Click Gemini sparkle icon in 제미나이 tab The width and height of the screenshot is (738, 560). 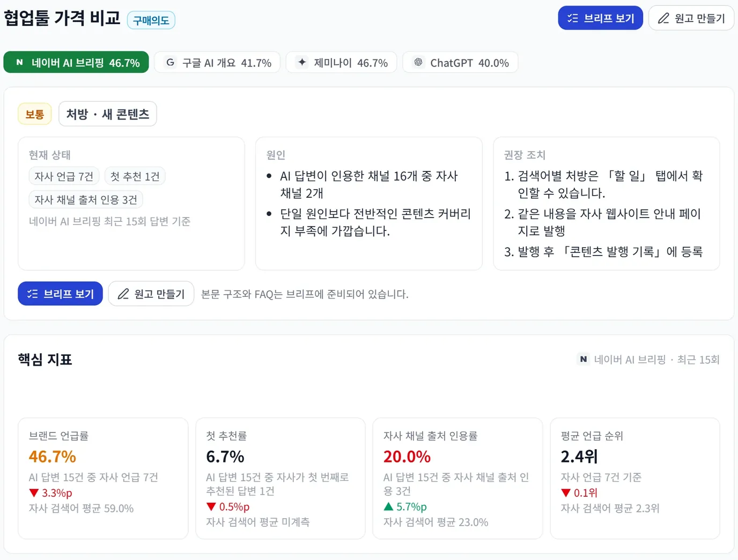302,62
